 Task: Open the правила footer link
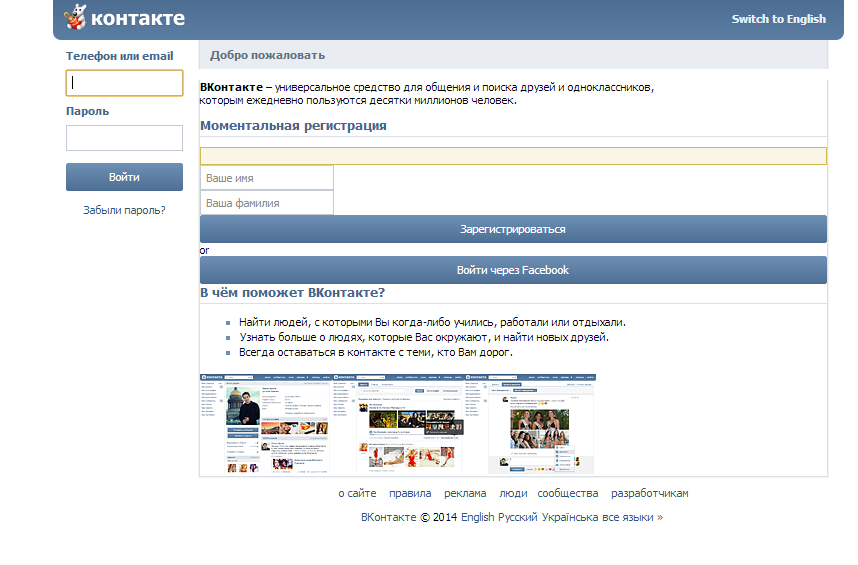410,493
